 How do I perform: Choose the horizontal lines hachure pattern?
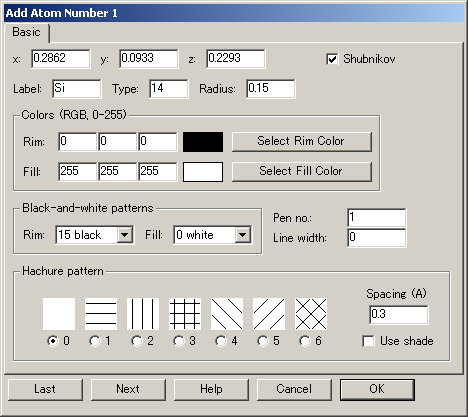(101, 314)
